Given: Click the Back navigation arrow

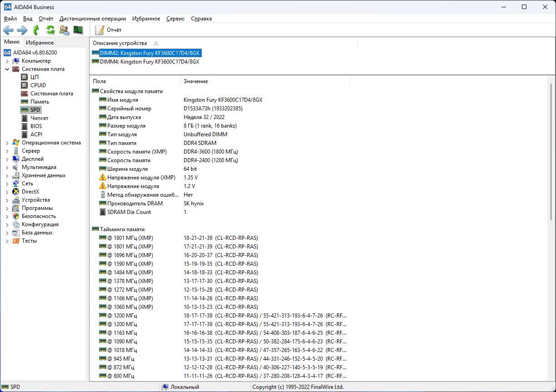Looking at the screenshot, I should point(8,30).
